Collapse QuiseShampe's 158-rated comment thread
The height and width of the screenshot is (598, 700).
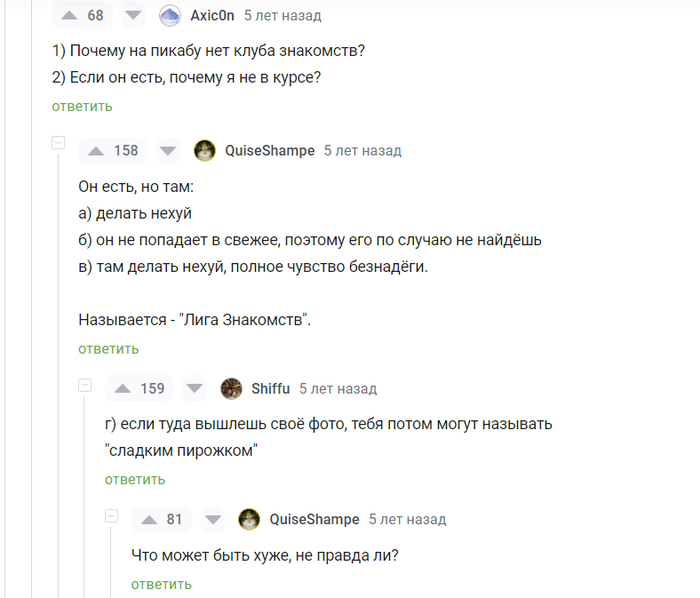pos(58,144)
